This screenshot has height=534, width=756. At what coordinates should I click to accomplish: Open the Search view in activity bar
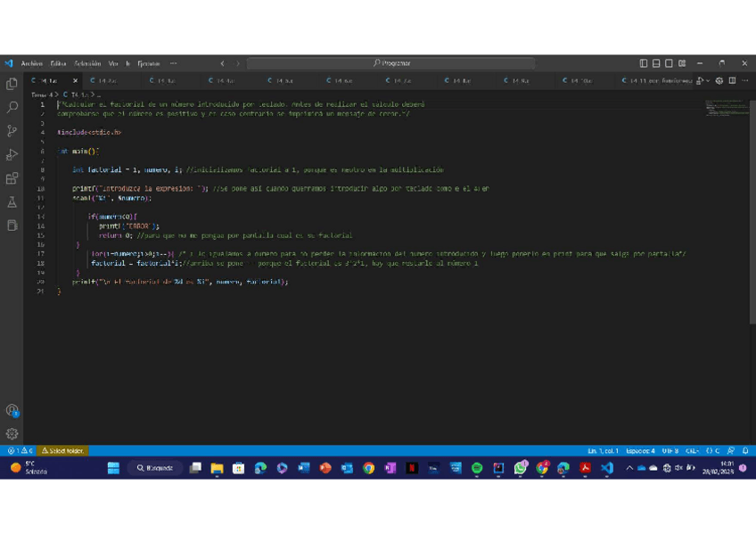pyautogui.click(x=12, y=107)
